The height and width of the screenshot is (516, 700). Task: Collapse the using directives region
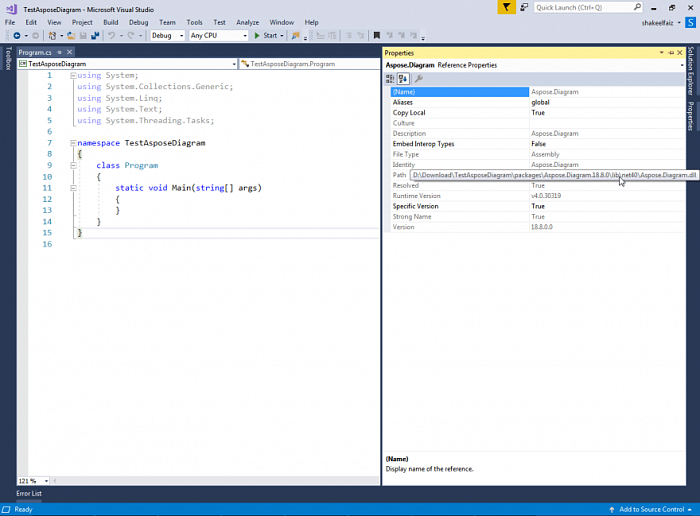click(x=73, y=75)
